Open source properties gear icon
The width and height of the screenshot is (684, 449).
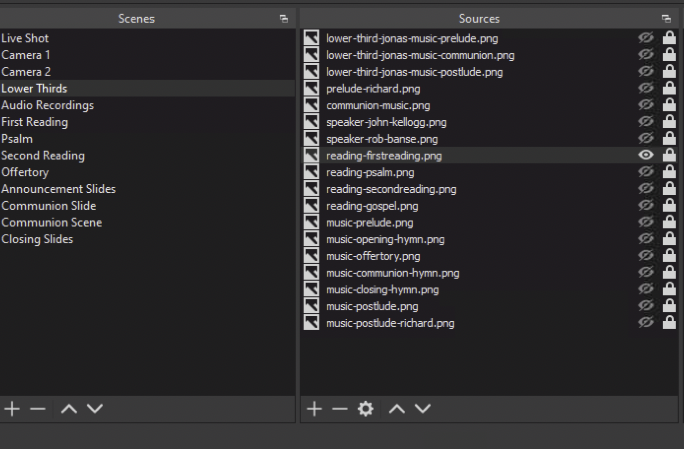(366, 409)
